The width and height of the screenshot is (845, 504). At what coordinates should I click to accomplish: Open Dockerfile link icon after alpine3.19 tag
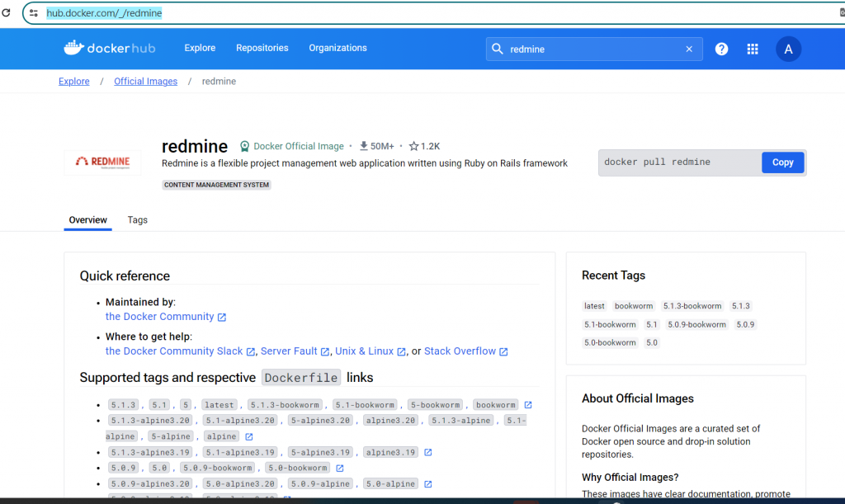coord(428,452)
